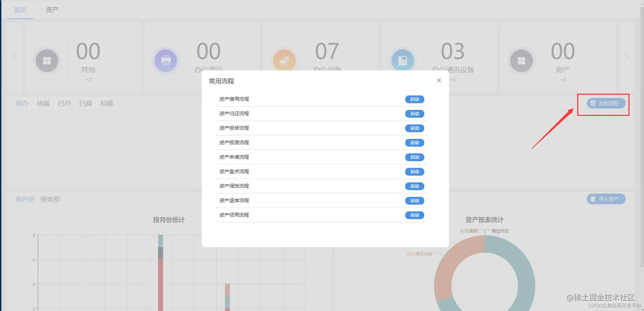
Task: Select the 资产归还流程 row text
Action: tap(234, 113)
